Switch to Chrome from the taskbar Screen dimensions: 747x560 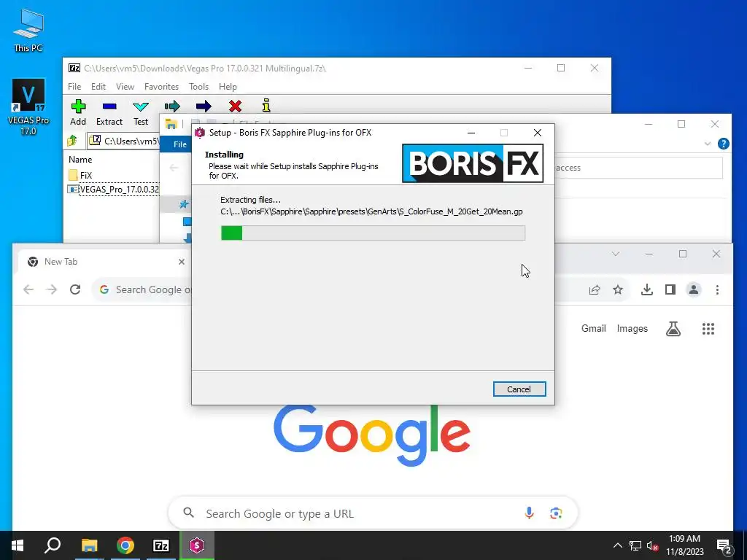tap(125, 545)
